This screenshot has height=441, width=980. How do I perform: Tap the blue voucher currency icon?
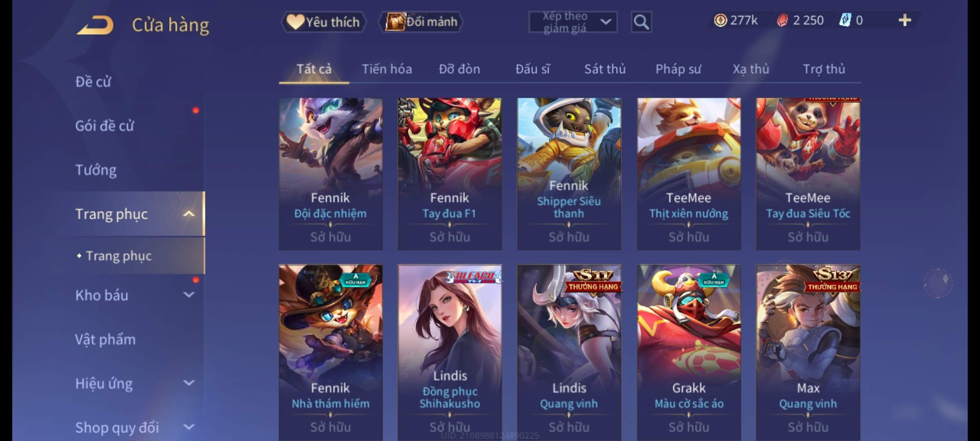point(844,20)
